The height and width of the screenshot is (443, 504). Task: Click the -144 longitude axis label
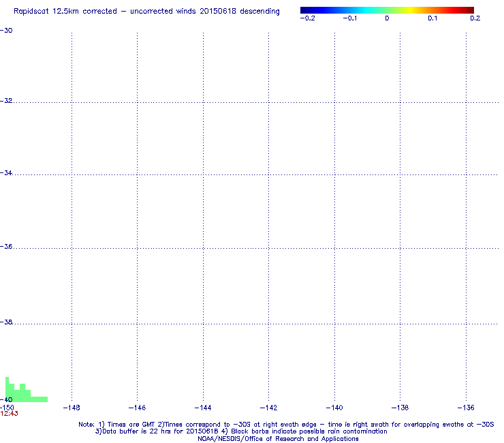point(203,408)
